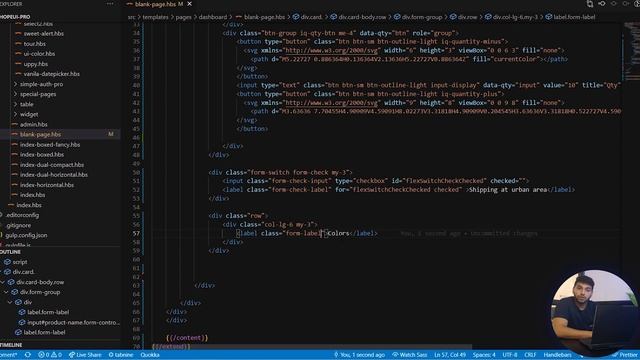Click Spaces: 4 indentation setting
Viewport: 640px width, 360px height.
tap(484, 355)
